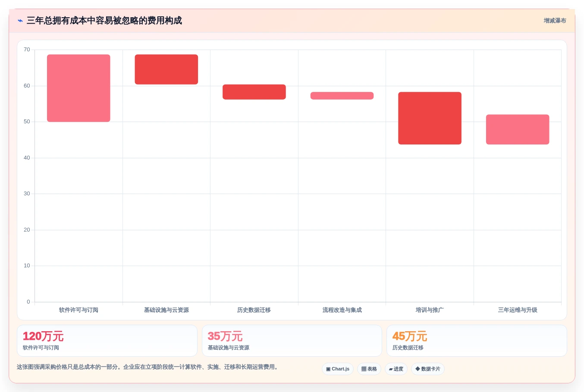Click the lightning icon beside the chart title
Screen dimensions: 584x392
pyautogui.click(x=20, y=21)
